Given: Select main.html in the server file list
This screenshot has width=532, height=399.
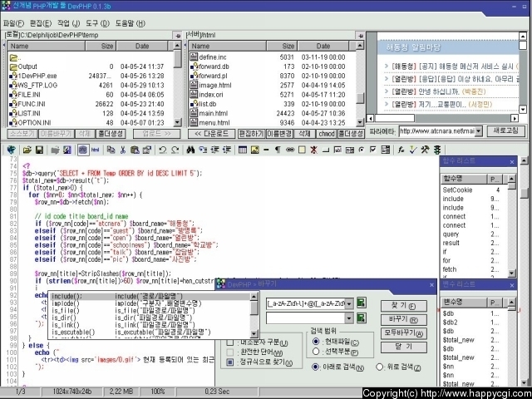Looking at the screenshot, I should point(273,113).
